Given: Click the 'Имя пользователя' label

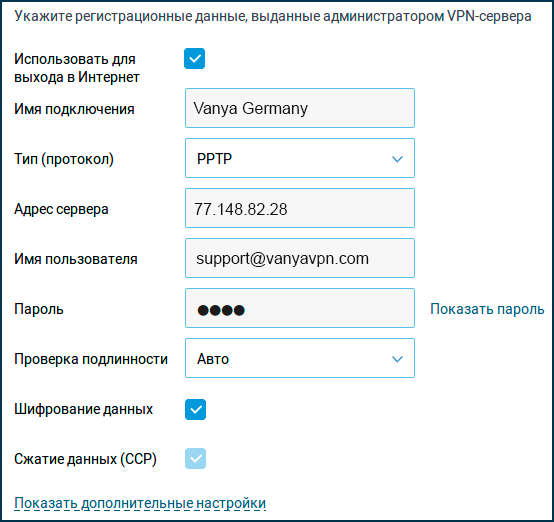Looking at the screenshot, I should [x=76, y=259].
